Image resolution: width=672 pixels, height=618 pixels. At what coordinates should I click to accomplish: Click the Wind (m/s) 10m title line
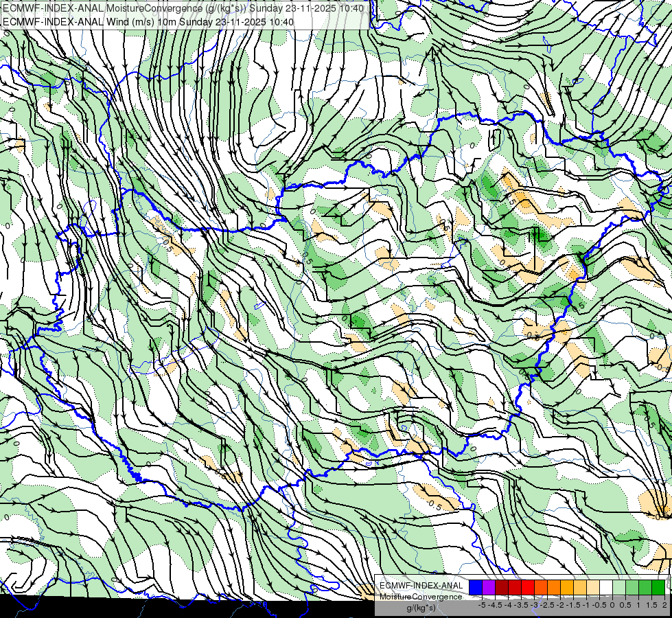(148, 22)
